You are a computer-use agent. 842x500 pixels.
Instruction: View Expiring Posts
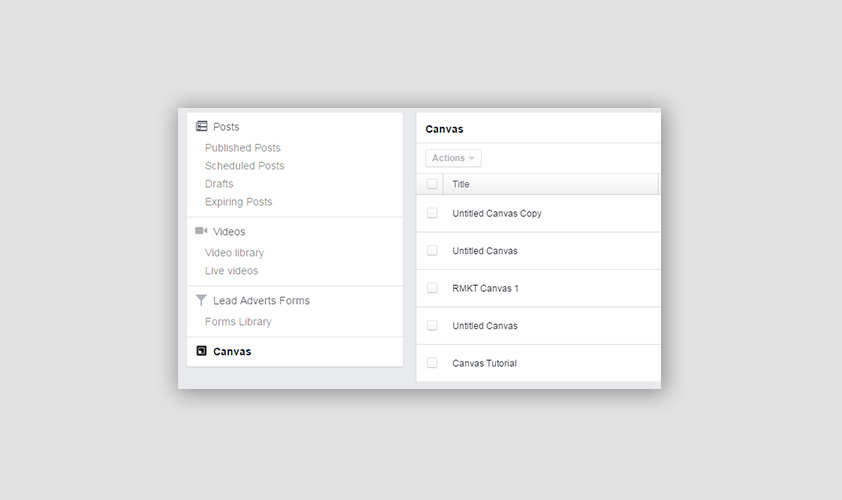pos(238,202)
